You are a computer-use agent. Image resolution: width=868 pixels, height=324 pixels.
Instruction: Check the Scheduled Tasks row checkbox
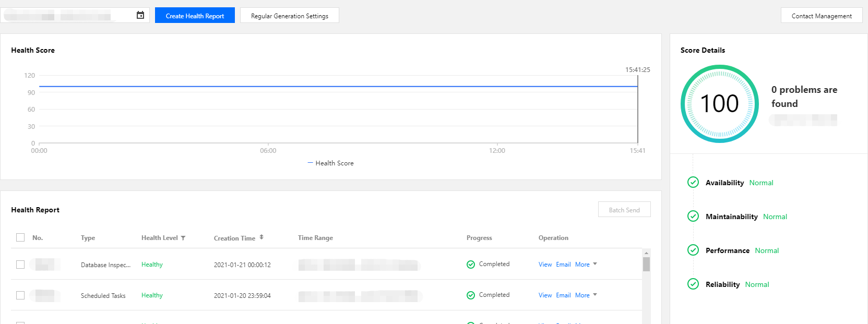(20, 295)
